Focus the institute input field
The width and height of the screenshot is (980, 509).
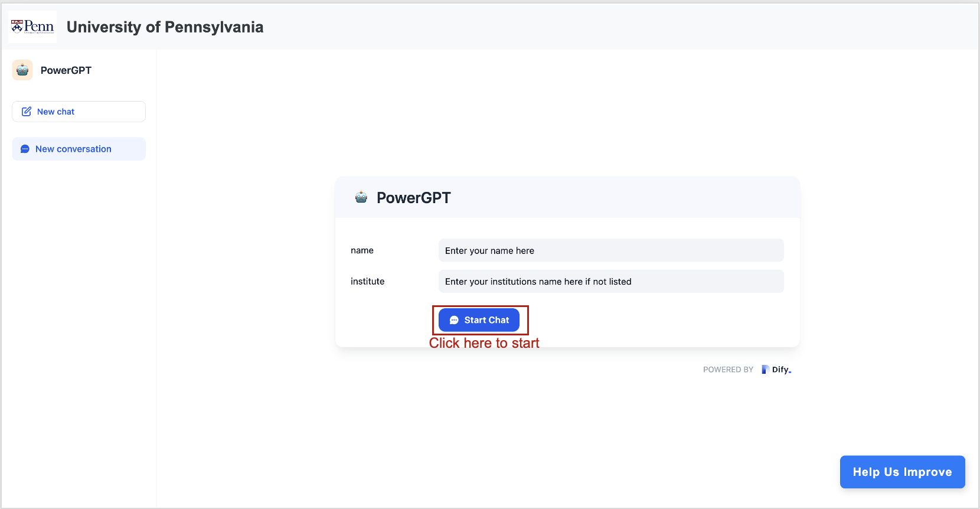(611, 282)
